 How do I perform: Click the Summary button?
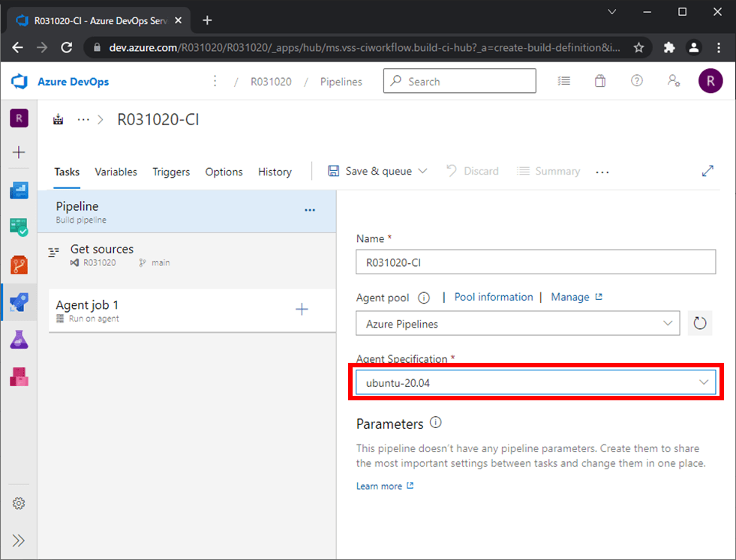click(548, 171)
